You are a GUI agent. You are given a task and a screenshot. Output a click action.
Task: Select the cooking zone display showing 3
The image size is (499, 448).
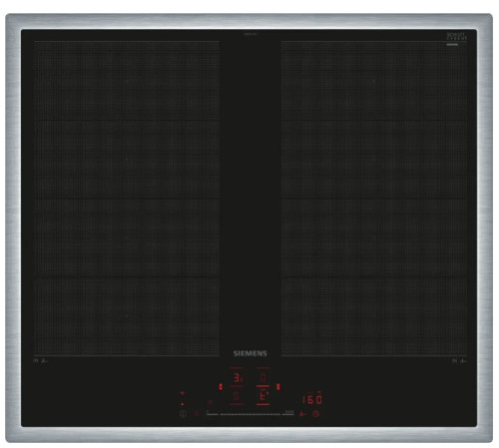tap(238, 378)
